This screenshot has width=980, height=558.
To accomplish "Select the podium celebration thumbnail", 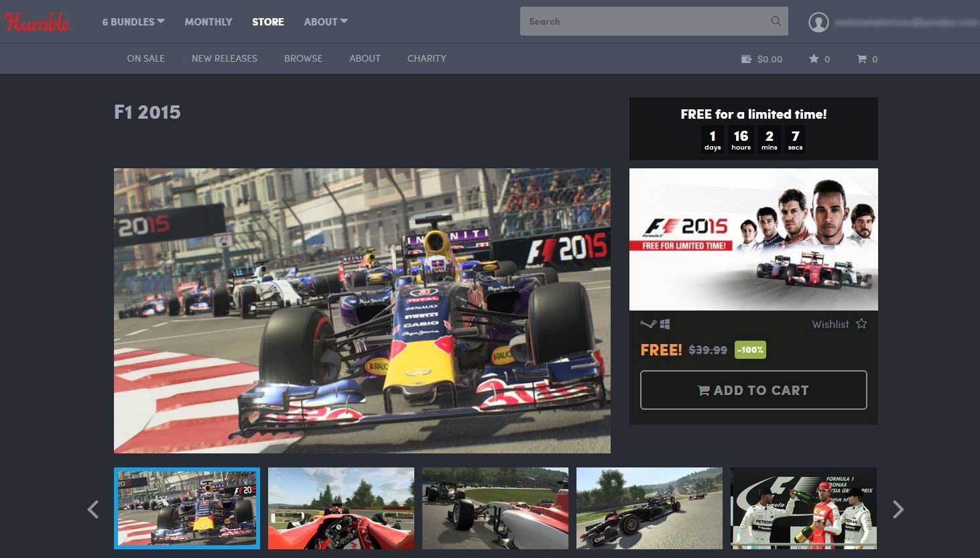I will coord(803,508).
